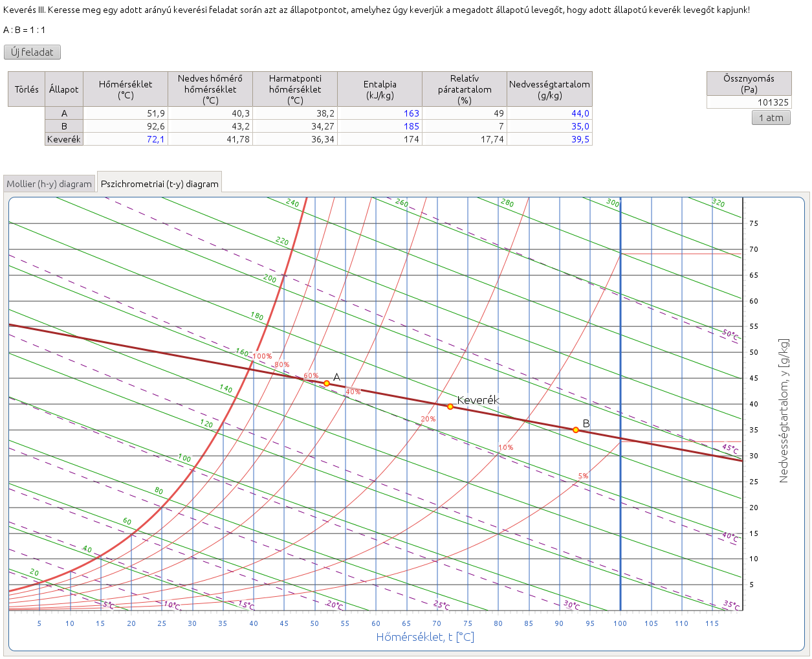The width and height of the screenshot is (812, 659).
Task: Click dew point value 34,27
Action: point(295,126)
